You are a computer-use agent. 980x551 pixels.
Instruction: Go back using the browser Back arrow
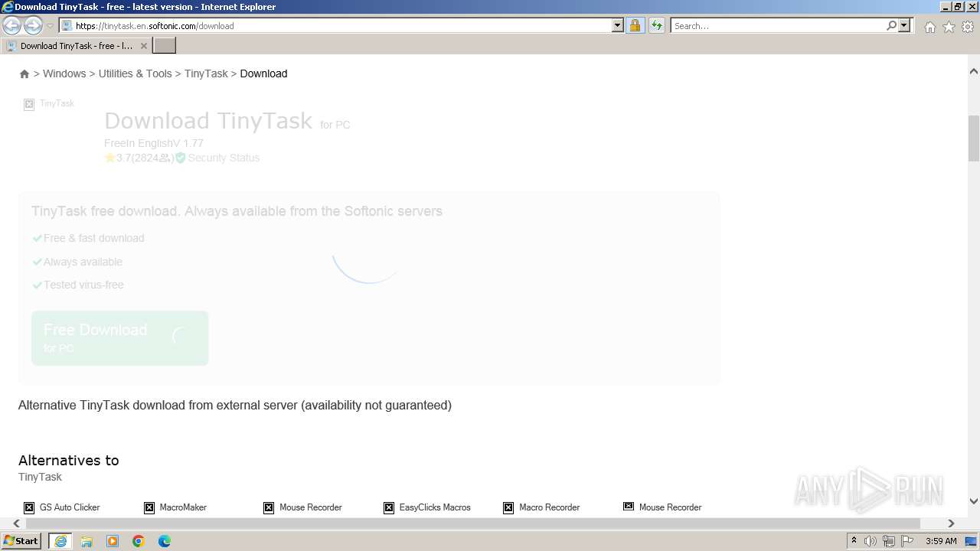[x=12, y=25]
